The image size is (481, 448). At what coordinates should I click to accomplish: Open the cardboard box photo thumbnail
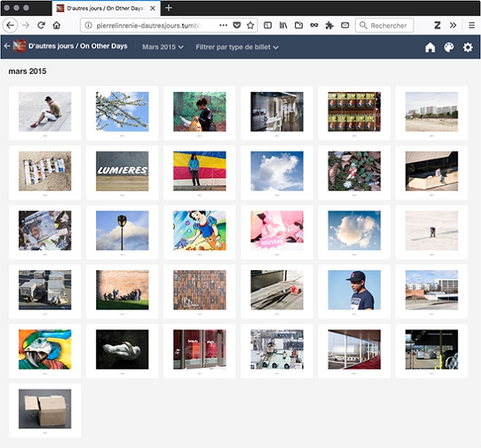pyautogui.click(x=45, y=409)
